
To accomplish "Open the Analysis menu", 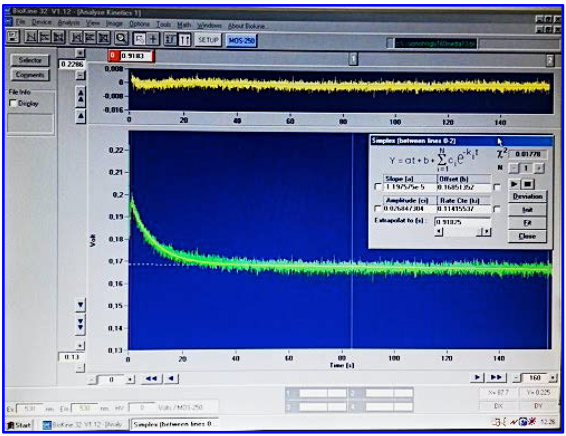I will click(69, 23).
